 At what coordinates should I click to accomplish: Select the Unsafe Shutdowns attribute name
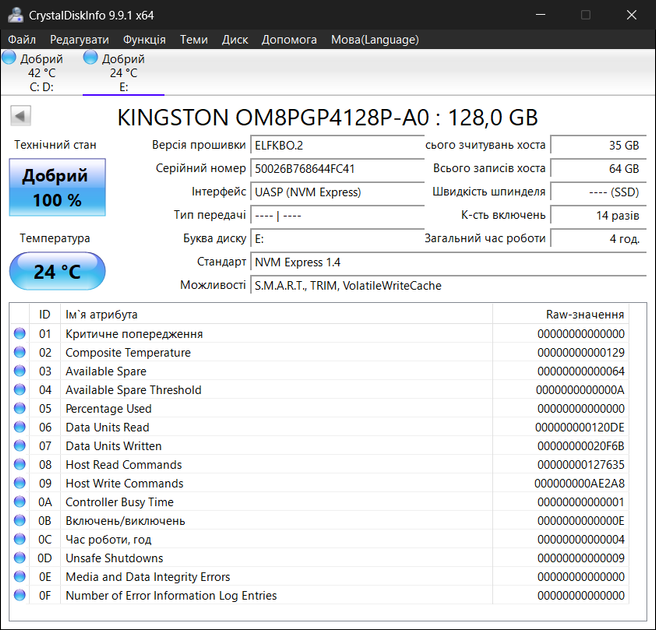pyautogui.click(x=114, y=558)
